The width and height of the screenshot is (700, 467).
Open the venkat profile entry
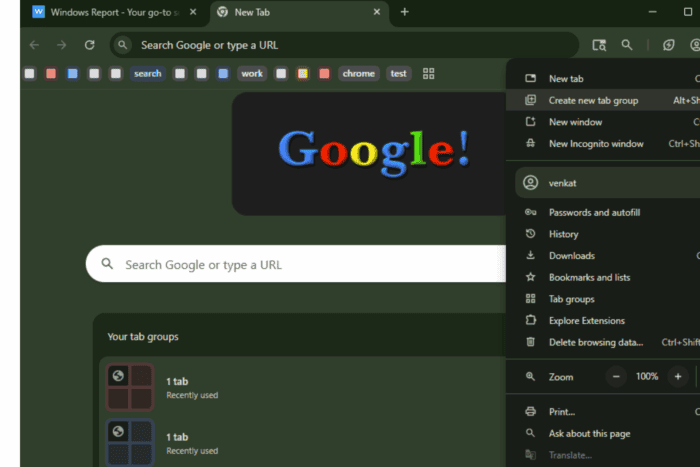[x=608, y=183]
